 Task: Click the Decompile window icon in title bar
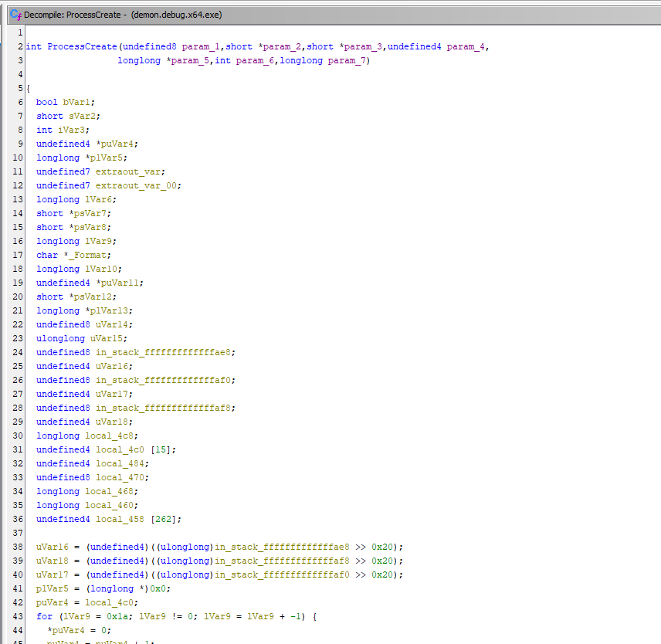pyautogui.click(x=14, y=15)
